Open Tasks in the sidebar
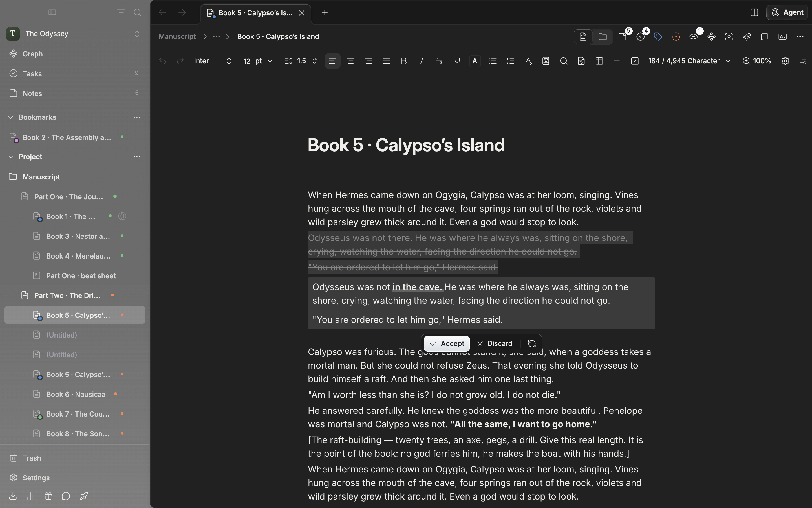 pyautogui.click(x=75, y=74)
